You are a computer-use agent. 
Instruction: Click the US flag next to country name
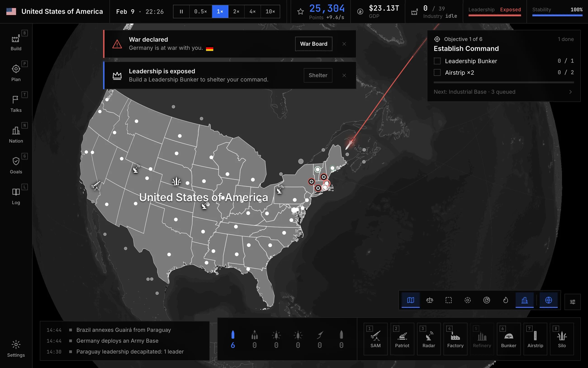tap(11, 12)
